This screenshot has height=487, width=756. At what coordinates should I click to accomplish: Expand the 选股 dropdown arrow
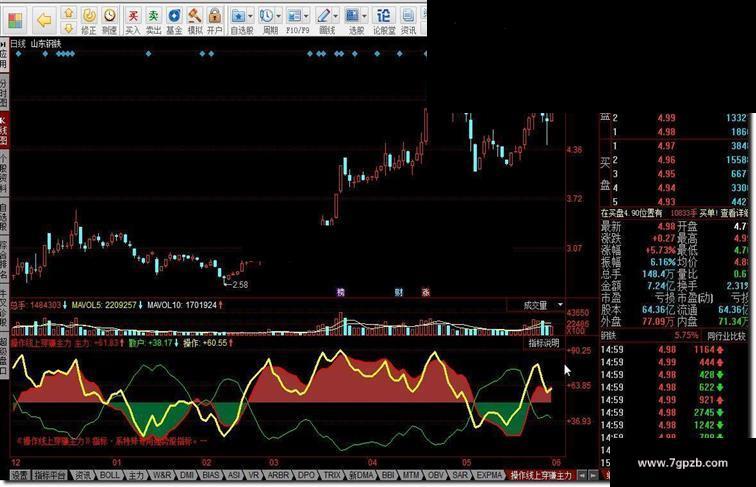[364, 16]
